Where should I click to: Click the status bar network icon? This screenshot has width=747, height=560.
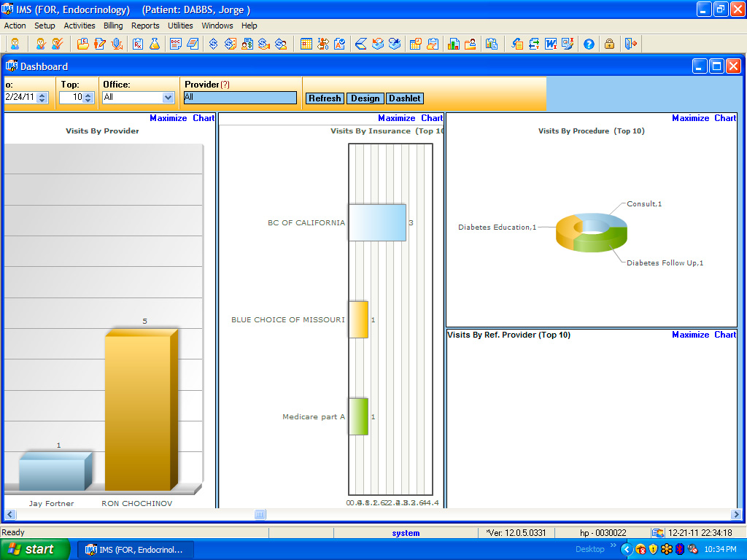(x=658, y=533)
